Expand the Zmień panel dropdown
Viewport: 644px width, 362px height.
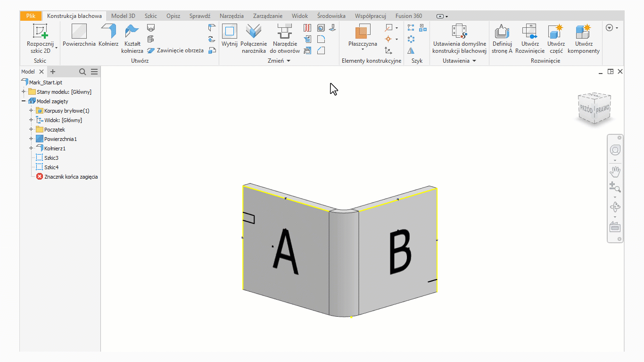tap(289, 61)
